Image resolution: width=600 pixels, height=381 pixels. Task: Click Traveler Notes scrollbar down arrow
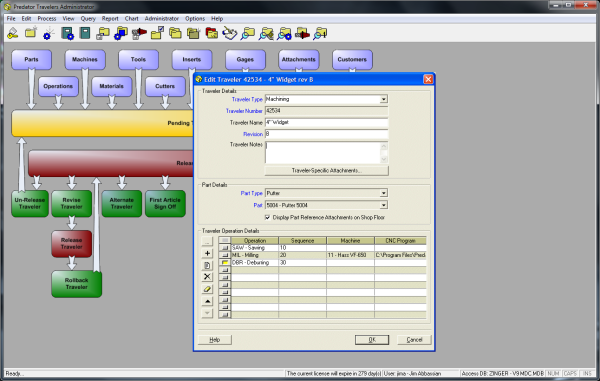click(x=384, y=159)
